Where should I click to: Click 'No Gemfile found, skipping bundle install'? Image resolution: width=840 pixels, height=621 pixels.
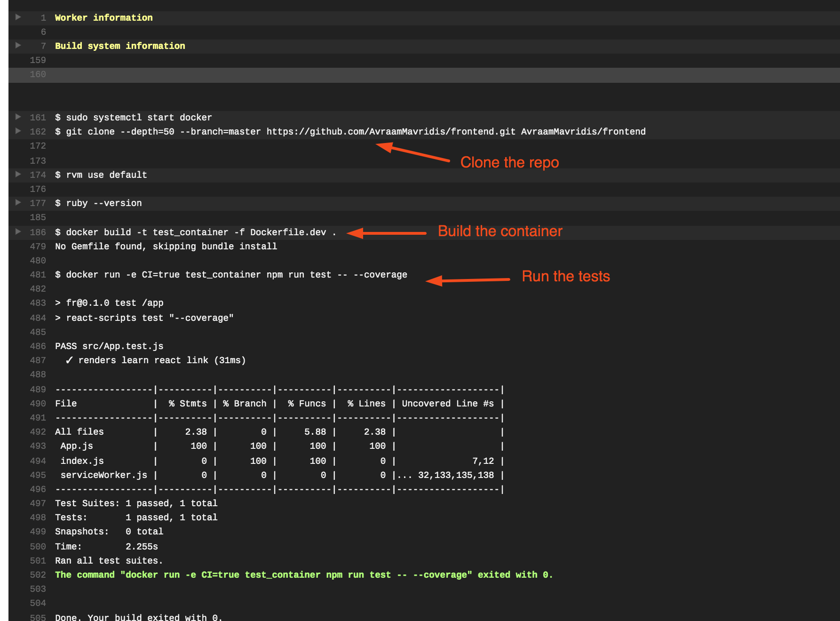pos(166,247)
